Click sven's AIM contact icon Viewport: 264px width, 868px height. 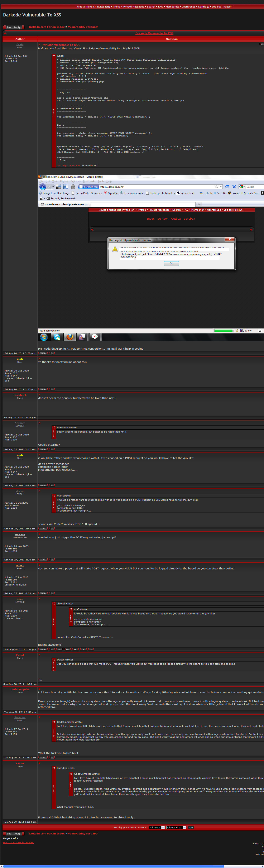(68, 649)
